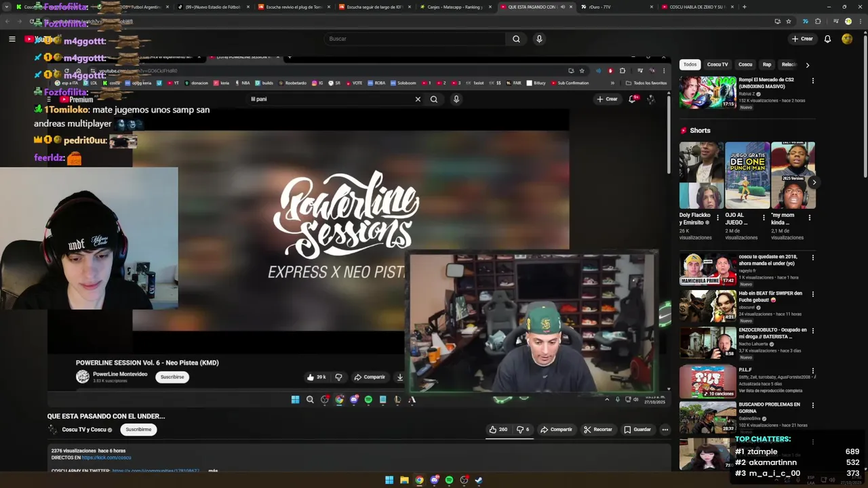The image size is (868, 488).
Task: Open the Crear button in YouTube header
Action: tap(802, 39)
